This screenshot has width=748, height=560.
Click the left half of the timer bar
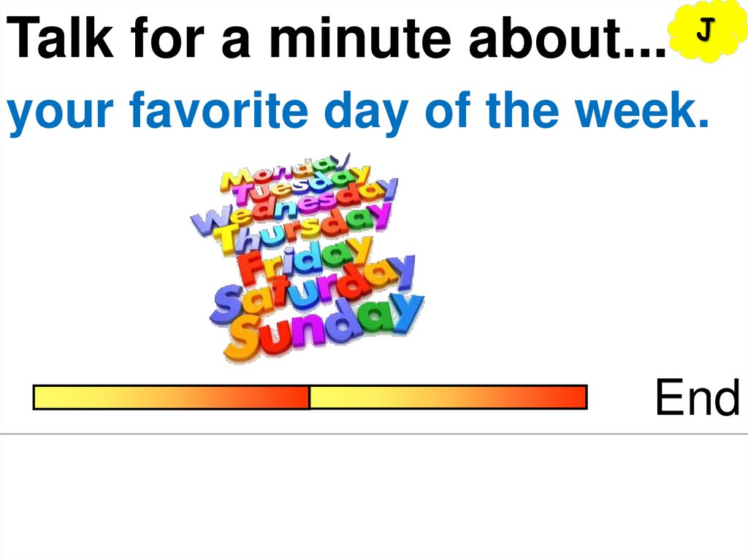click(x=171, y=397)
